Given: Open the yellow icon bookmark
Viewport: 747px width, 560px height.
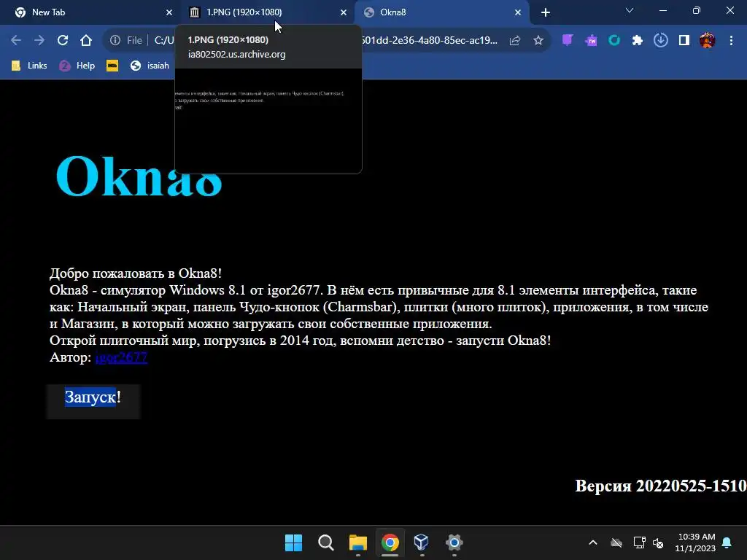Looking at the screenshot, I should (x=112, y=66).
